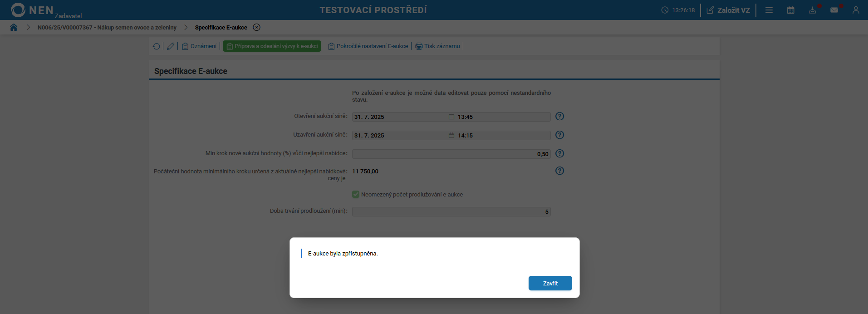
Task: Go to the home page icon
Action: click(x=14, y=27)
